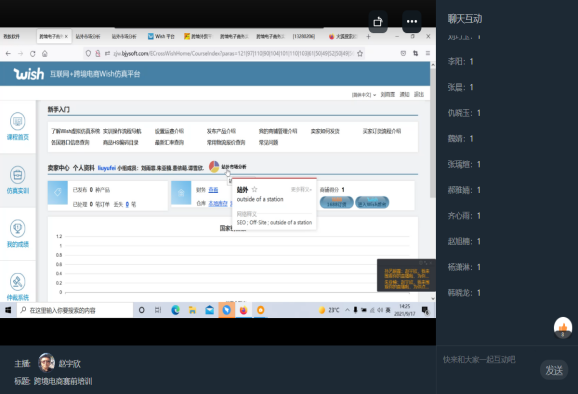Viewport: 578px width, 394px height.
Task: Click the 发送 send button
Action: [x=554, y=370]
